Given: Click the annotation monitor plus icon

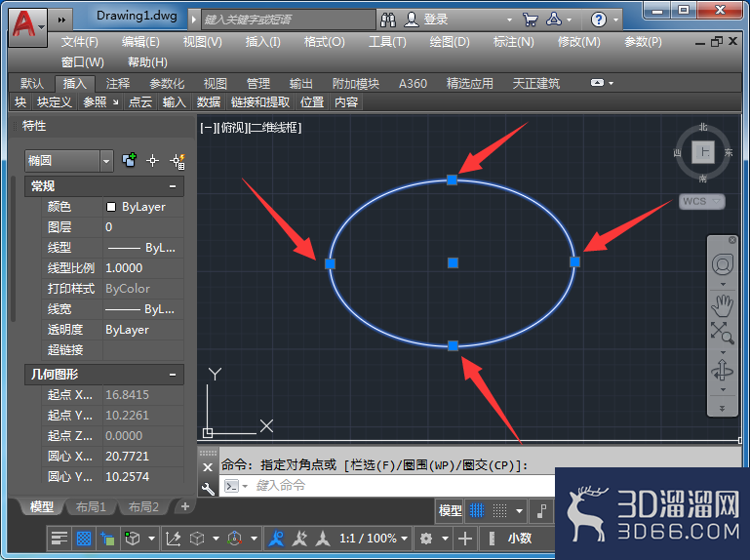Looking at the screenshot, I should 465,539.
